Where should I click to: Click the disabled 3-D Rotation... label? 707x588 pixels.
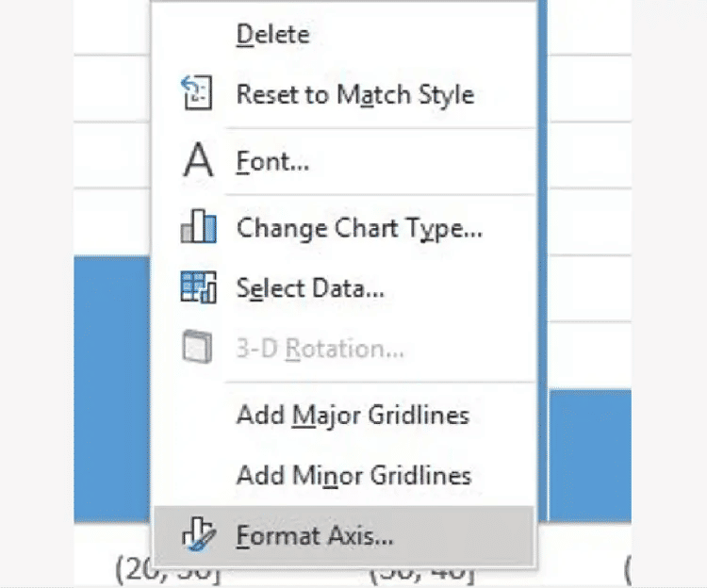(320, 349)
